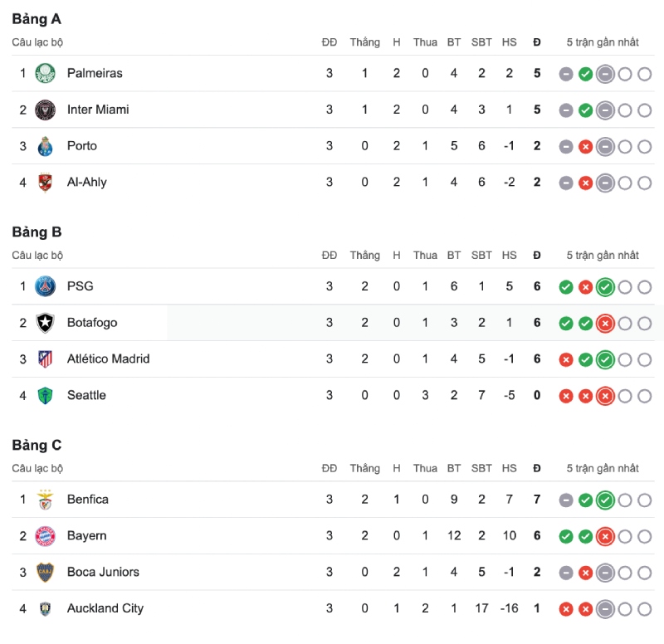Click the Porto club crest
Viewport: 664px width, 644px height.
(45, 147)
